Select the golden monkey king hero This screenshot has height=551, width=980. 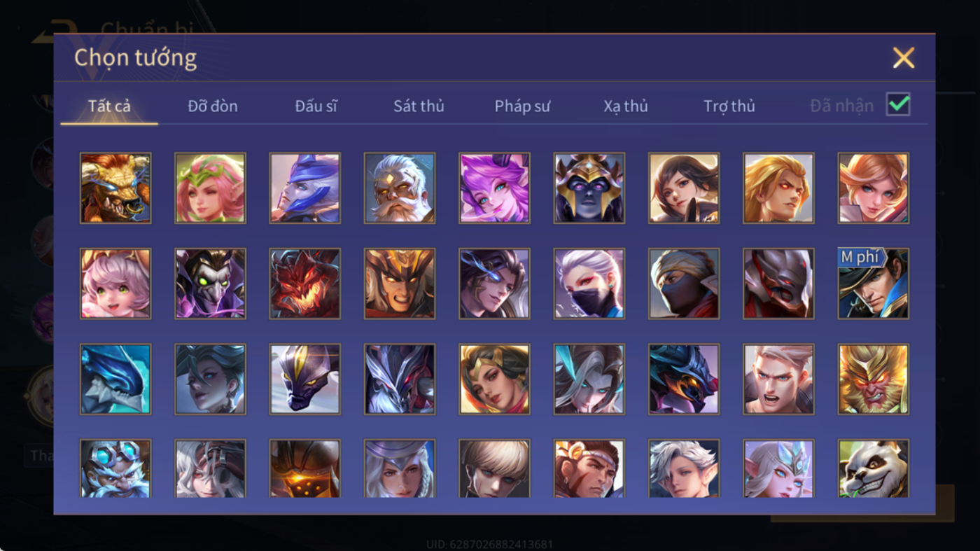[x=874, y=379]
